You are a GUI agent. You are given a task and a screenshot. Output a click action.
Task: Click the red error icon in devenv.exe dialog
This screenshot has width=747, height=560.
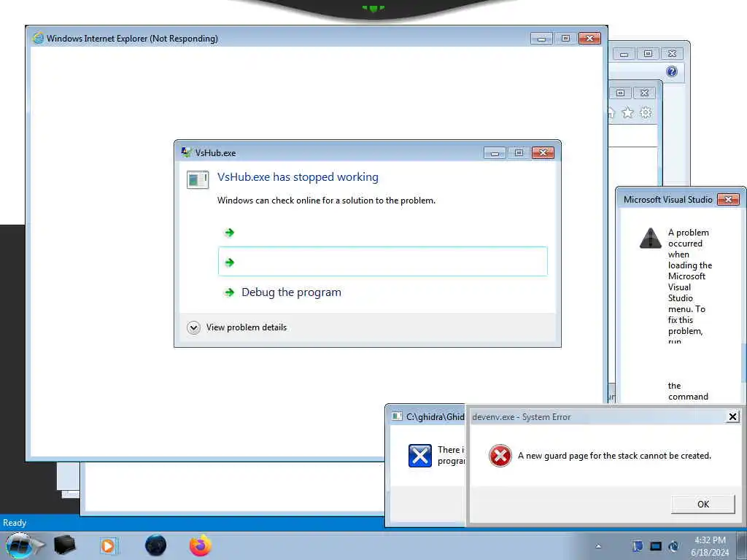[x=500, y=456]
